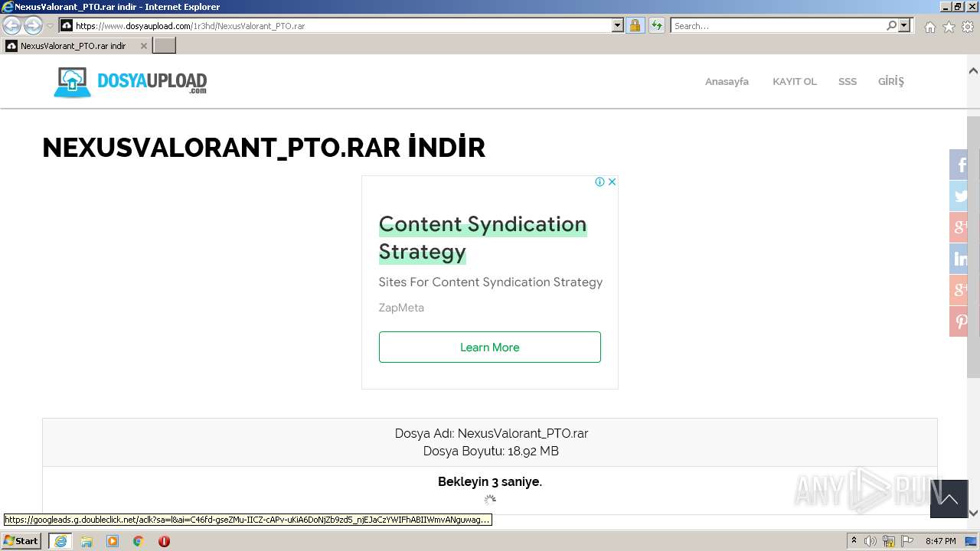Click the dosyaupload.com address bar URL
Screen dimensions: 980x551
coord(190,25)
